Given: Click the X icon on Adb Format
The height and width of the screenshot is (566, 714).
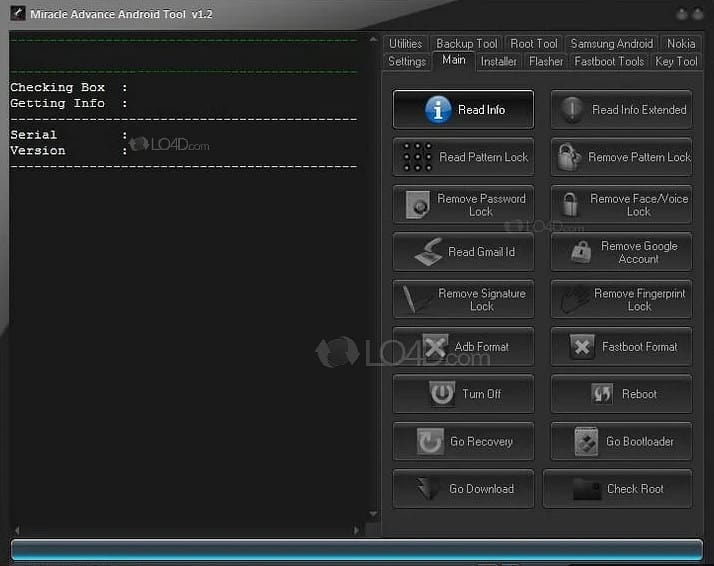Looking at the screenshot, I should click(435, 347).
